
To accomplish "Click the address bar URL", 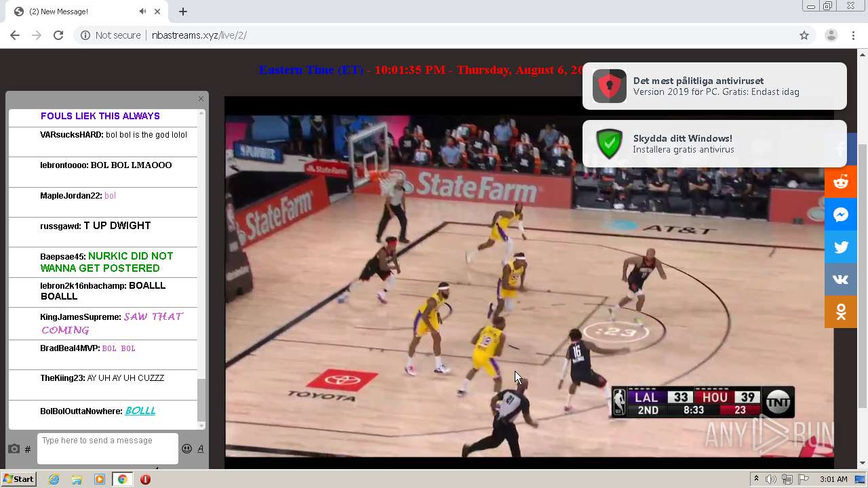I will [199, 35].
